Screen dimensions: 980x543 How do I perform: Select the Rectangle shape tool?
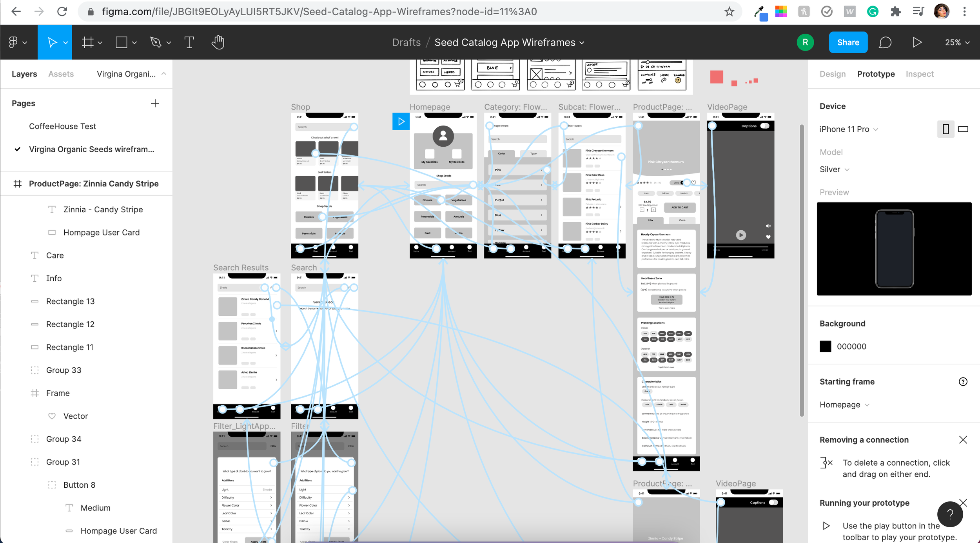point(122,42)
